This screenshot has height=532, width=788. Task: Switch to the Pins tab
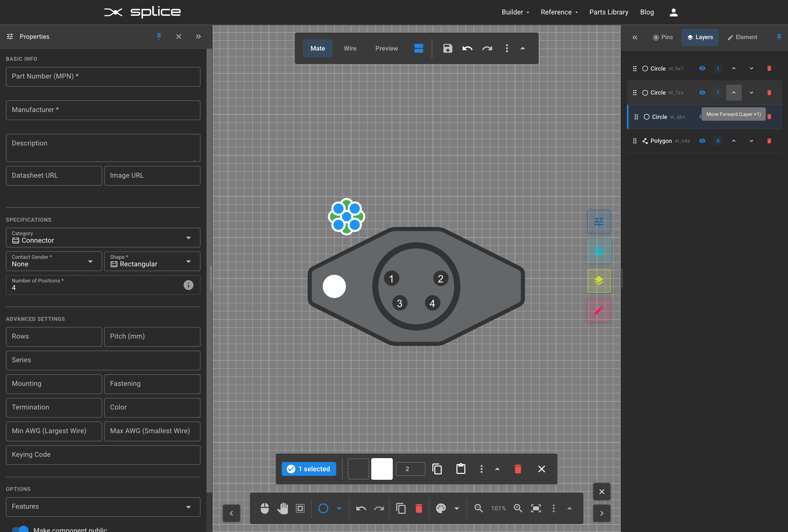[663, 37]
